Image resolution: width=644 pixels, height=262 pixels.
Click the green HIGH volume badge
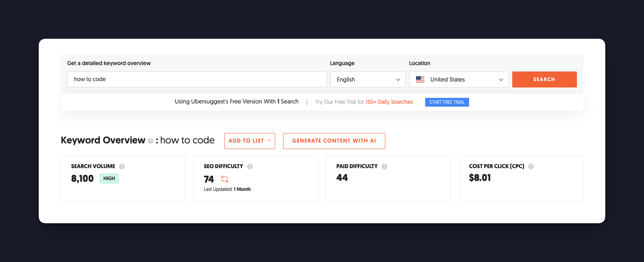click(x=109, y=179)
